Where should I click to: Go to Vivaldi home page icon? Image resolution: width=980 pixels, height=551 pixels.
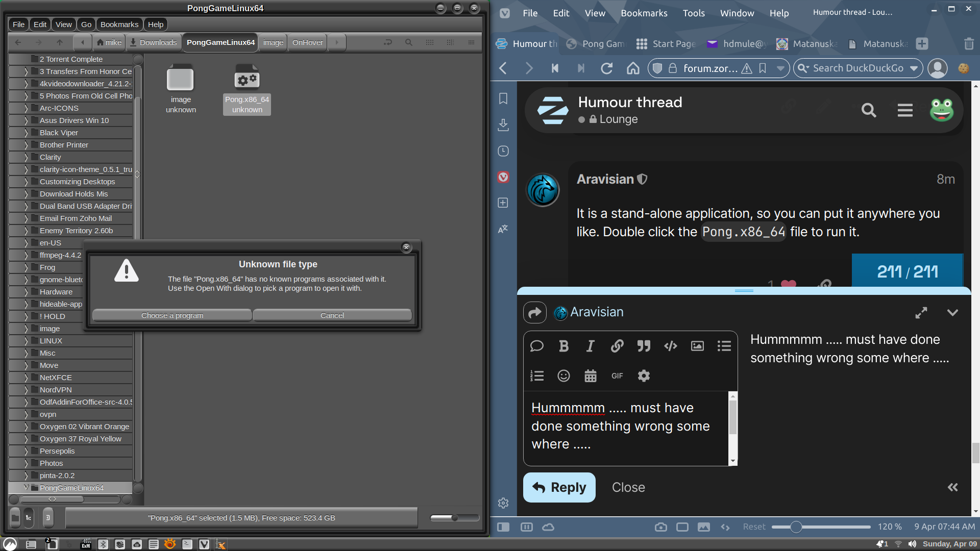click(x=633, y=68)
